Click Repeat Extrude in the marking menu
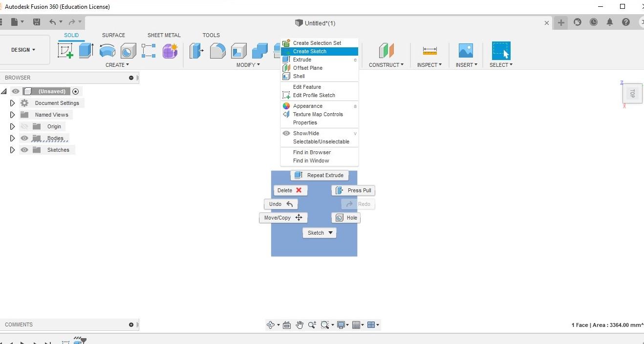Screen dimensions: 644x344 pos(320,175)
